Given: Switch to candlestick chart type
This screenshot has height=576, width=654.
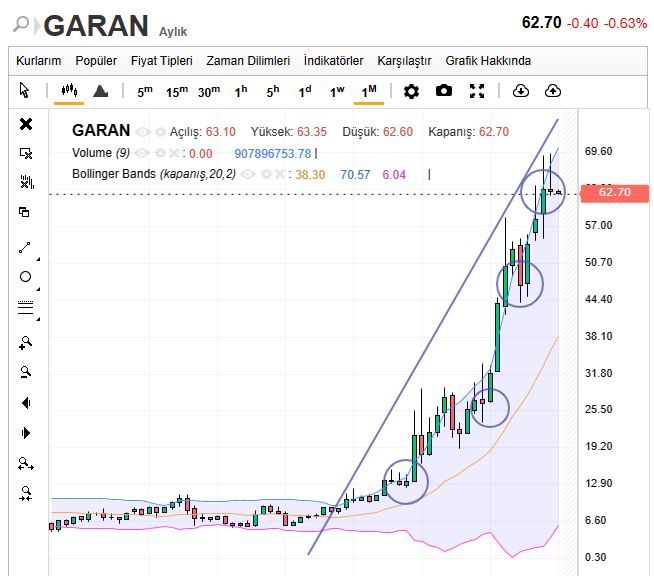Looking at the screenshot, I should coord(69,90).
